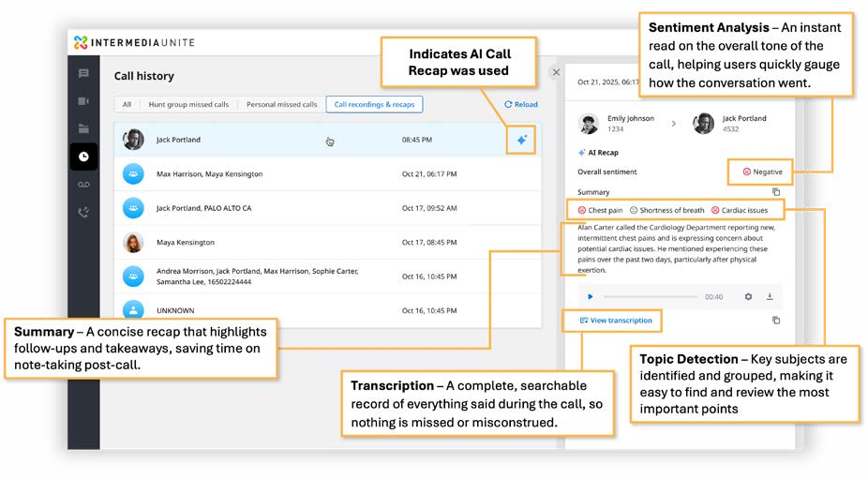Click the group icon for Andrea Morrison call
Viewport: 868px width, 479px height.
click(133, 277)
